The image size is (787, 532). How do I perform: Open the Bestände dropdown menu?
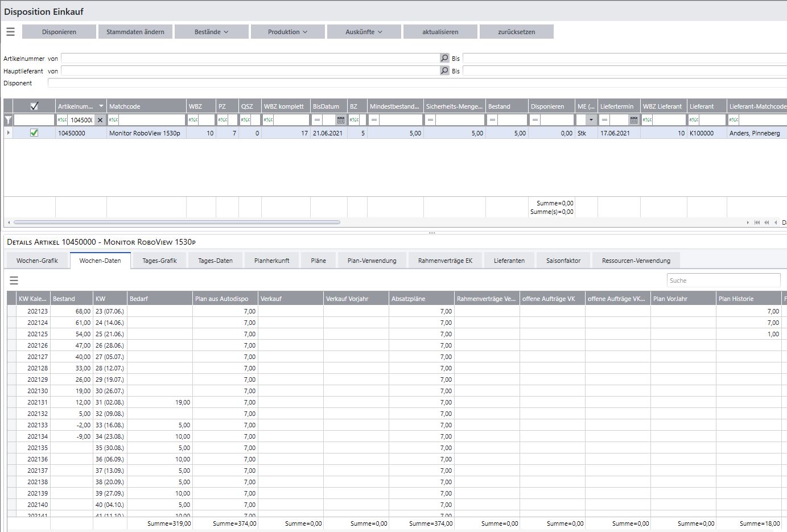click(x=211, y=32)
